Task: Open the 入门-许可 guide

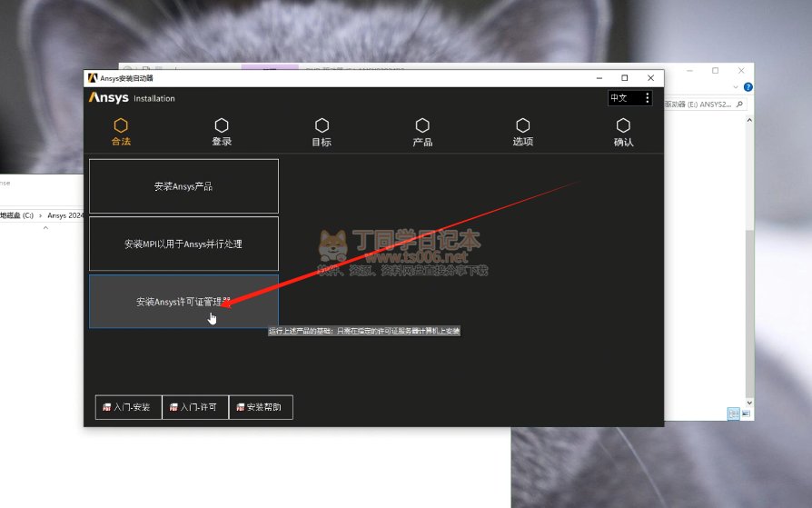Action: [195, 407]
